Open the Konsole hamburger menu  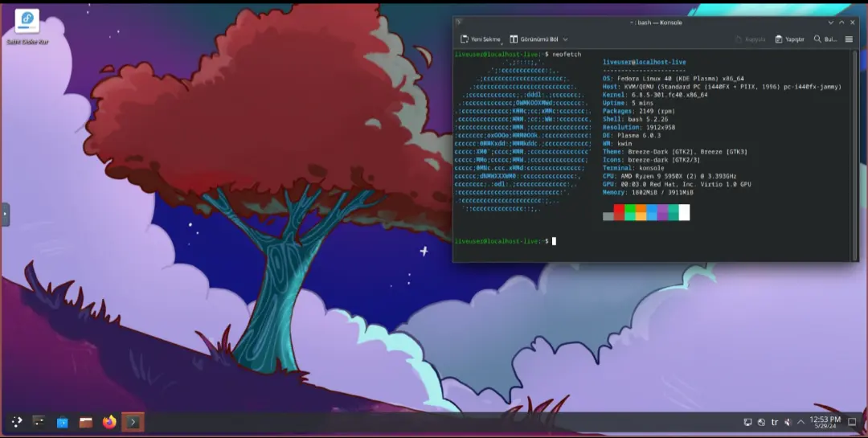click(849, 39)
